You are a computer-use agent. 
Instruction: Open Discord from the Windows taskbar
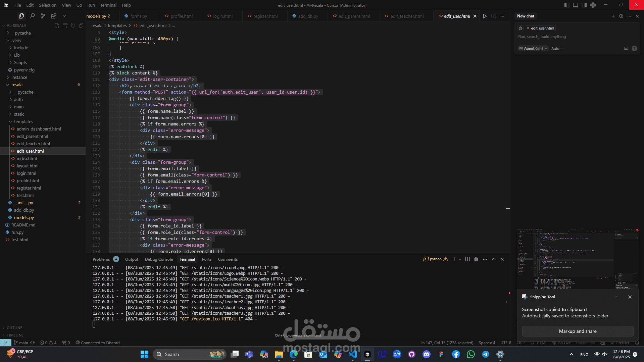[427, 354]
